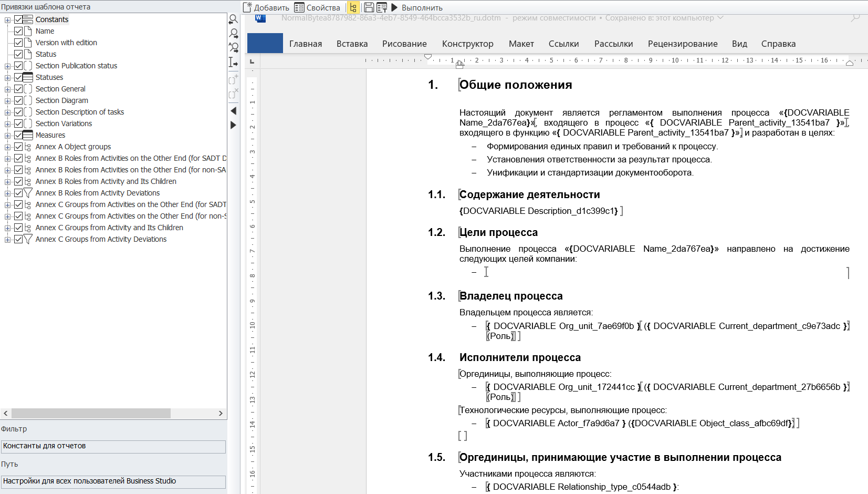
Task: Click the text cursor arrow icon
Action: 234,63
